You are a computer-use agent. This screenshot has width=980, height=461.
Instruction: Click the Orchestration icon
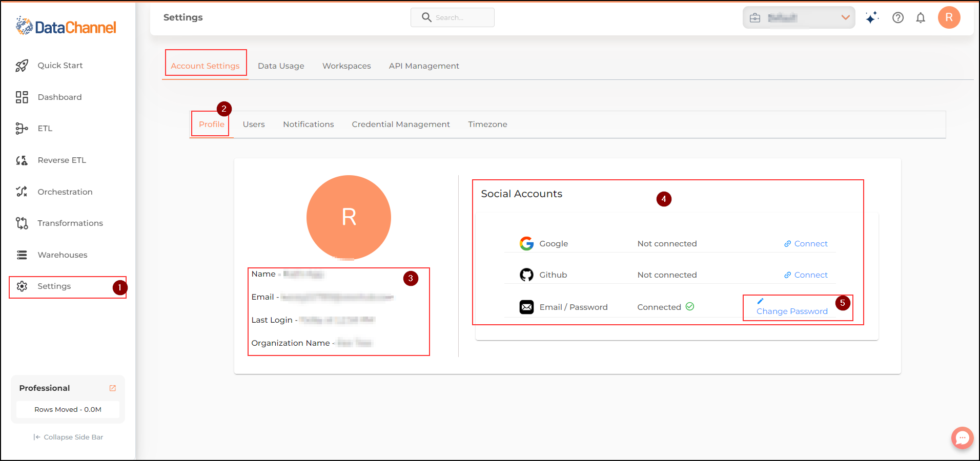point(22,192)
